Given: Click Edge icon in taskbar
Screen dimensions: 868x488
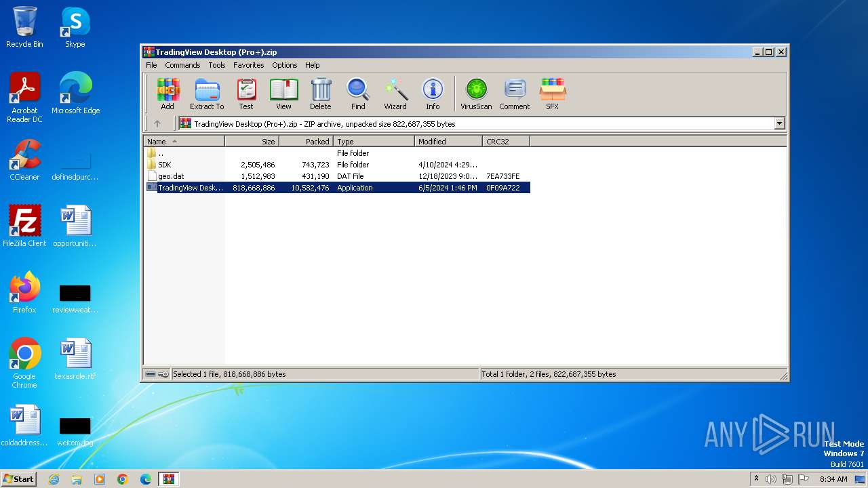Looking at the screenshot, I should pyautogui.click(x=146, y=479).
